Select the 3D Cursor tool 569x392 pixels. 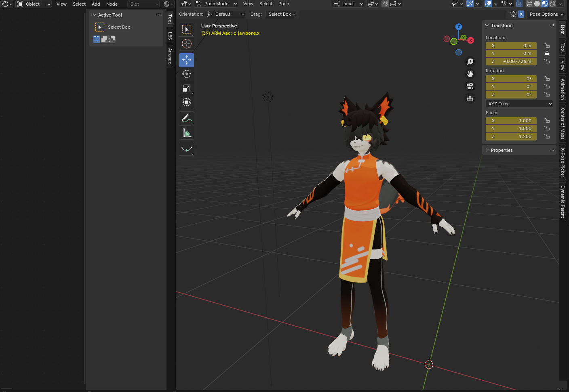(186, 44)
